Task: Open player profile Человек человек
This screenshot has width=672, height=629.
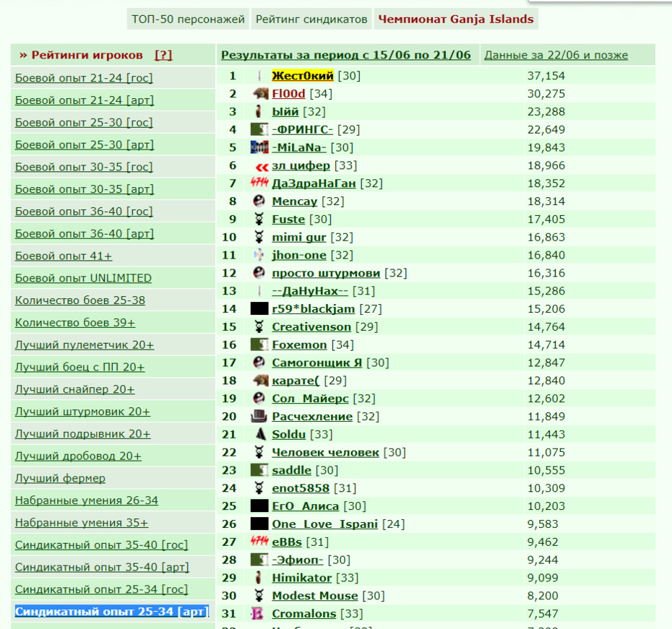Action: [x=325, y=452]
